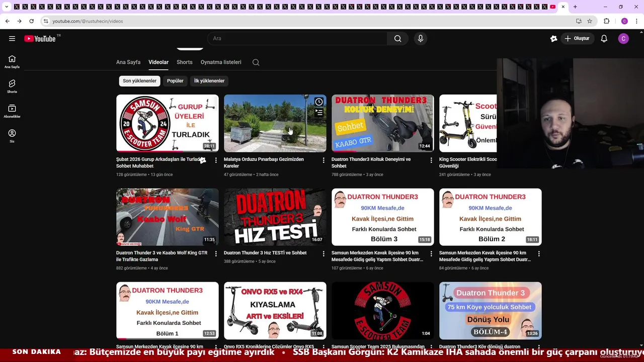Click the 882 görüntüleme view count

pyautogui.click(x=131, y=268)
